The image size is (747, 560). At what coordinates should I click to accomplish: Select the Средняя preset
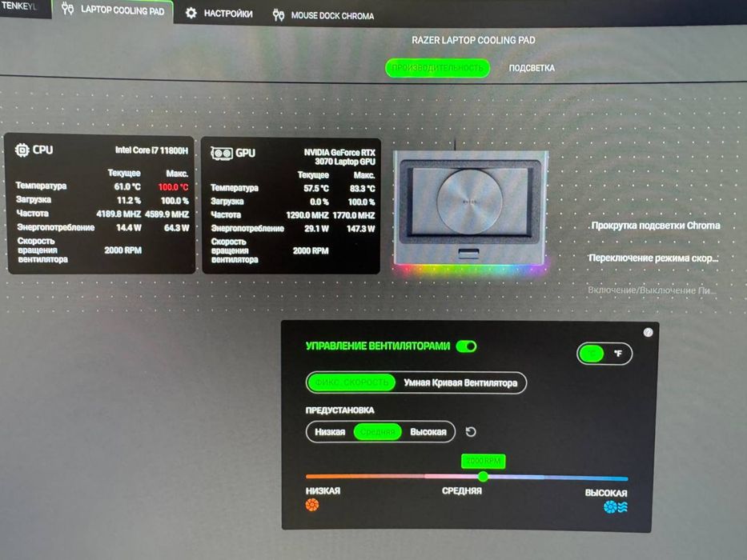[x=377, y=432]
